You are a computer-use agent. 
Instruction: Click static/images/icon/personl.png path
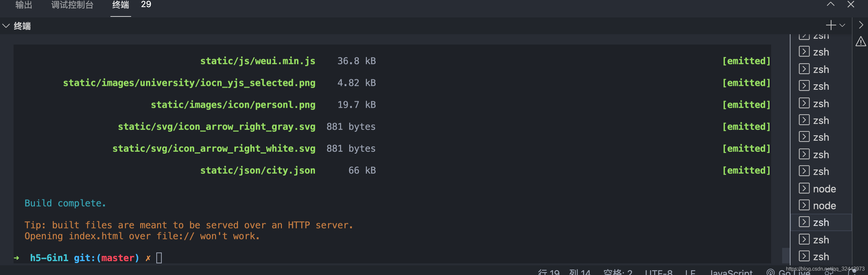(233, 105)
